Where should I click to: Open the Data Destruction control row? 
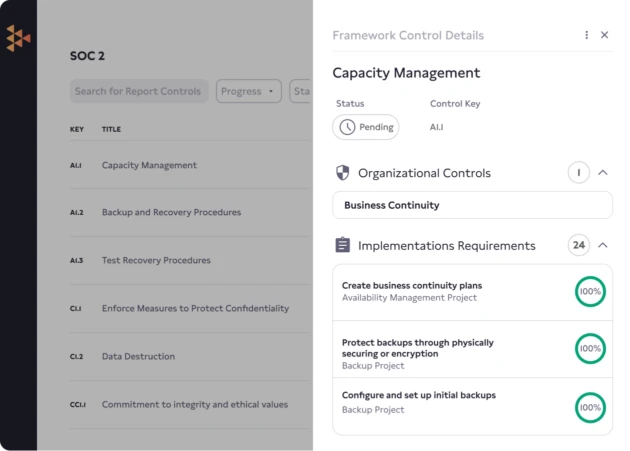pyautogui.click(x=138, y=357)
